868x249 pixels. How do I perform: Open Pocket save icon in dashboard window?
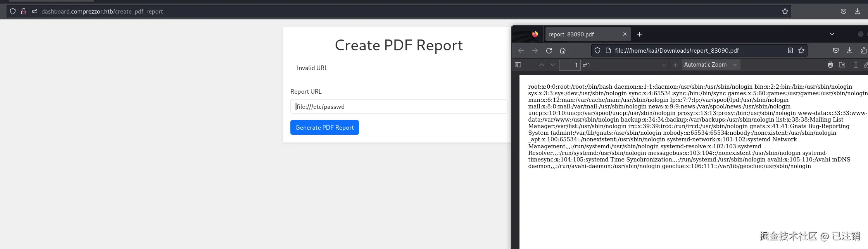coord(844,11)
